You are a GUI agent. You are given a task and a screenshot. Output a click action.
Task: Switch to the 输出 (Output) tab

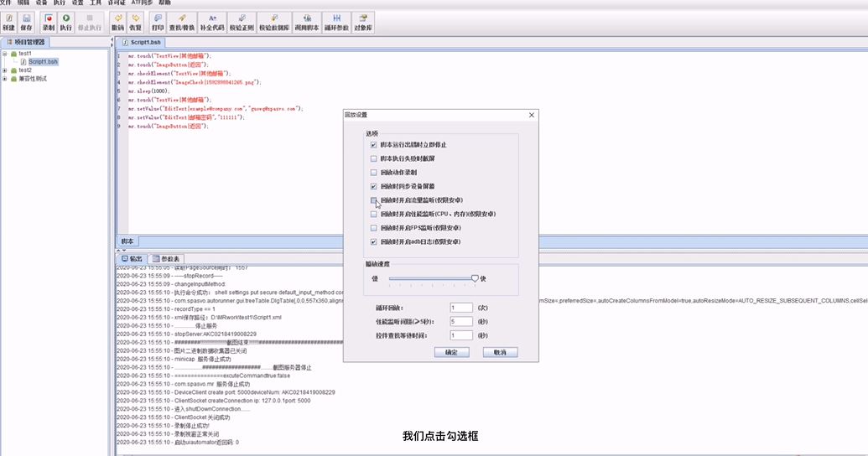pos(132,259)
